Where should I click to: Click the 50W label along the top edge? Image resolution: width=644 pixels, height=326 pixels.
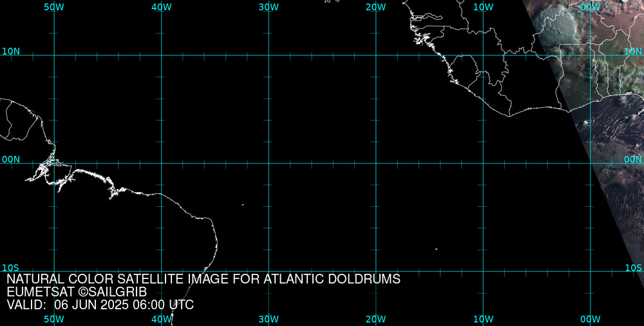(54, 7)
